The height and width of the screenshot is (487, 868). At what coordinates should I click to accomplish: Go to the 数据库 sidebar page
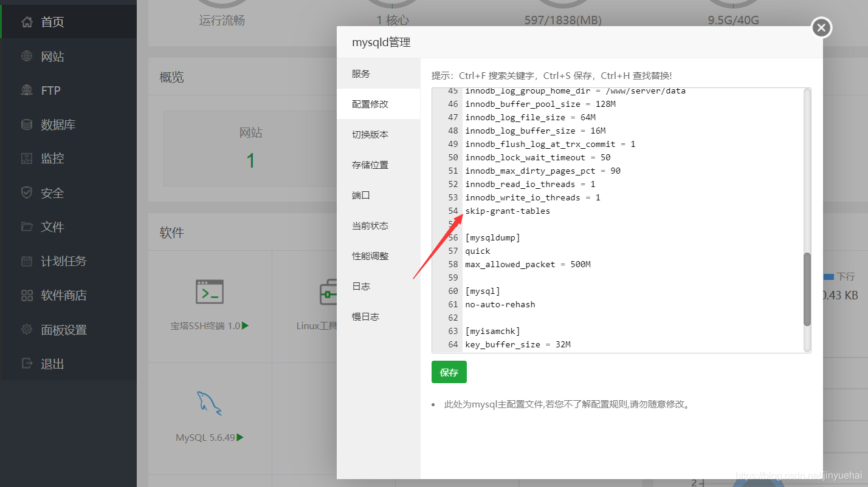tap(68, 124)
